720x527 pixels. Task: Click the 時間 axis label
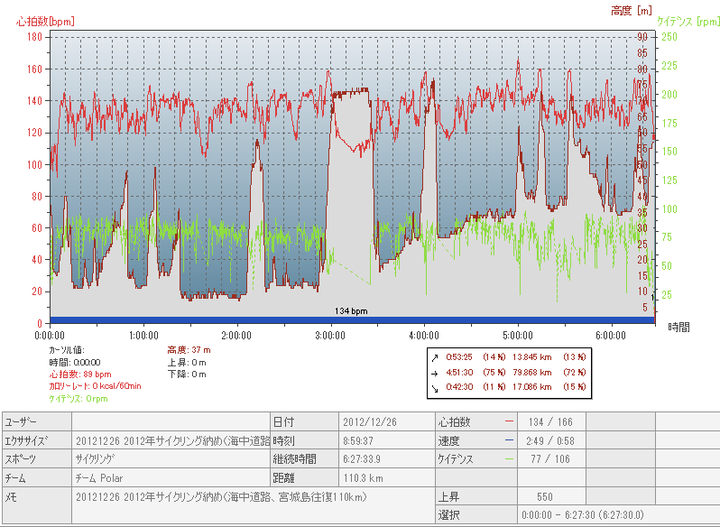point(679,327)
